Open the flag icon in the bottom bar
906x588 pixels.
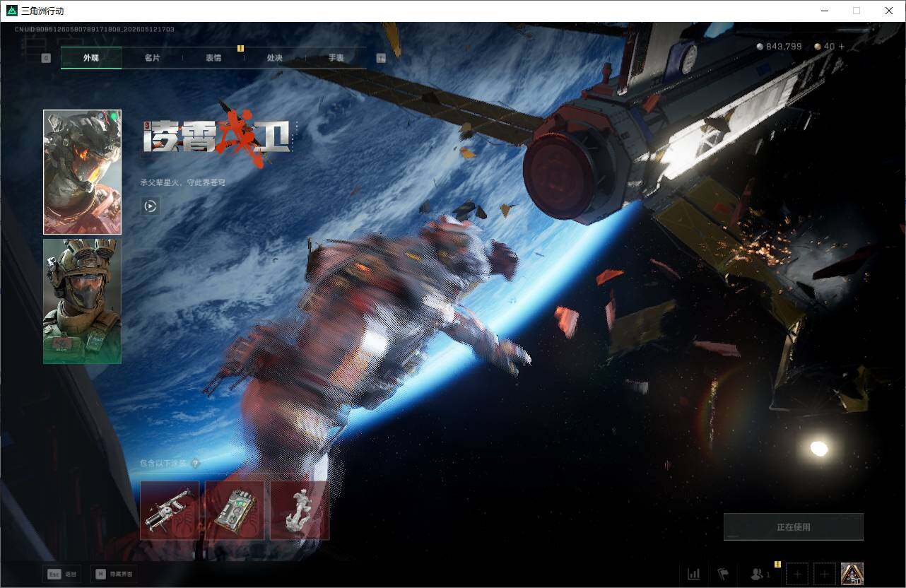coord(723,574)
